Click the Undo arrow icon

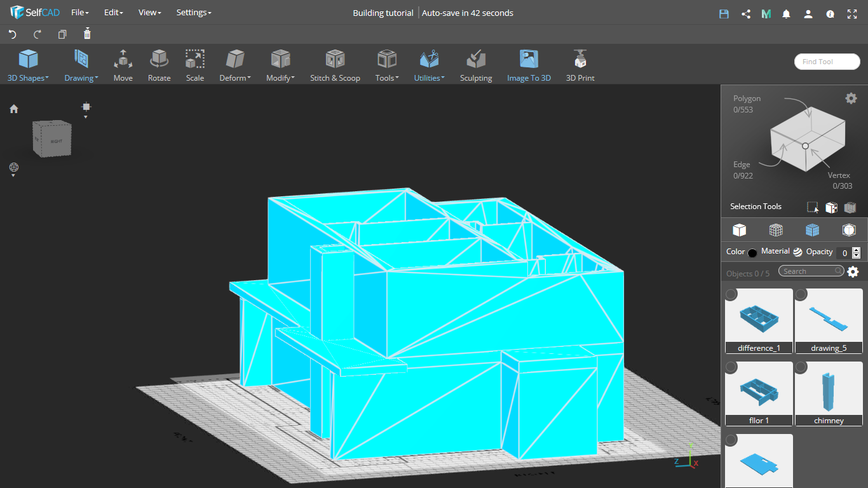pos(12,34)
